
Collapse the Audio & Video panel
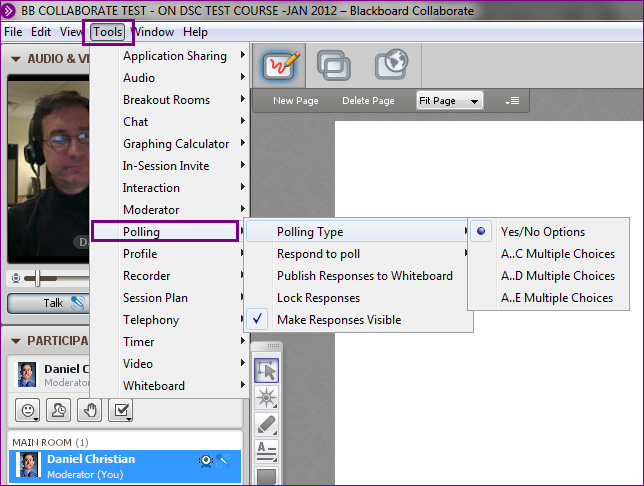tap(16, 59)
